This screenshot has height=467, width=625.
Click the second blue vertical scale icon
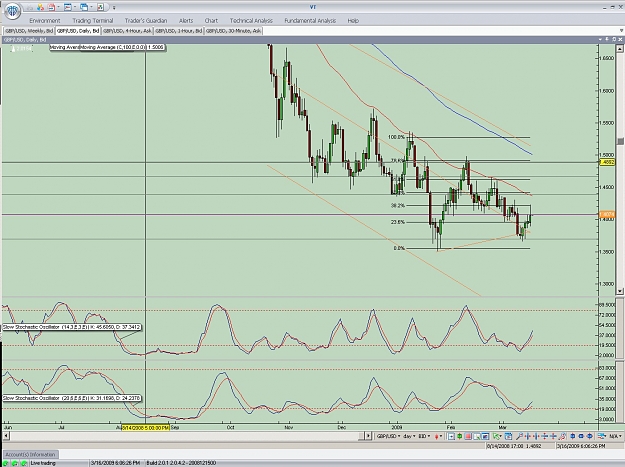click(x=553, y=437)
